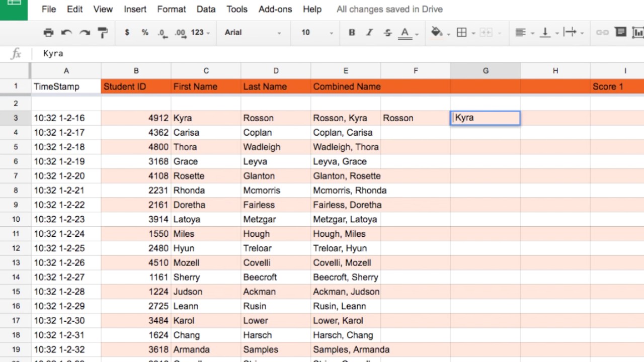This screenshot has width=644, height=362.
Task: Open the Edit menu
Action: (x=75, y=9)
